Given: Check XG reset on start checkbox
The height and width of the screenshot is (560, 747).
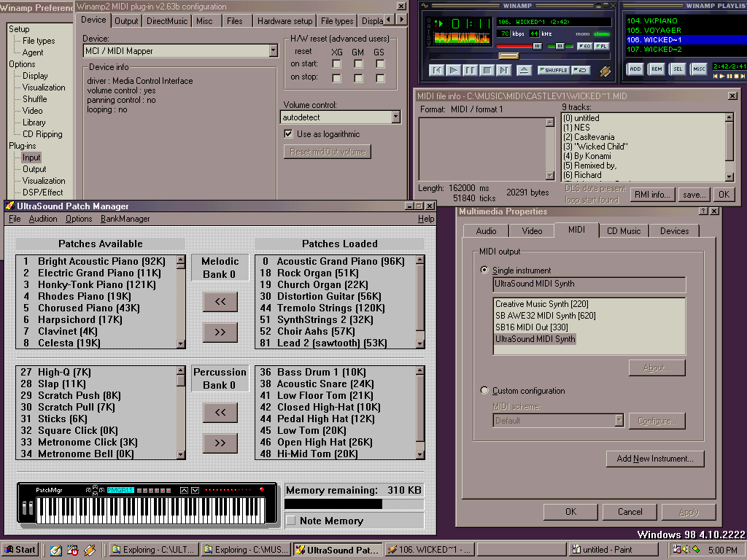Looking at the screenshot, I should 337,64.
